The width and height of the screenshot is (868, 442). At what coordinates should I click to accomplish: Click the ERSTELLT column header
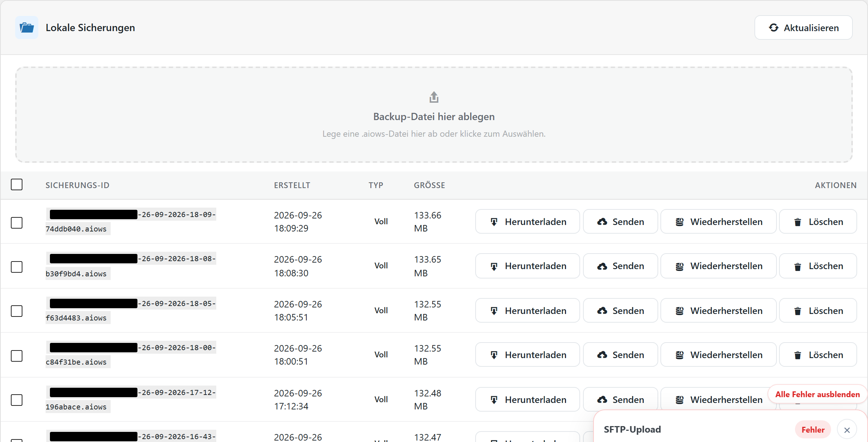point(292,185)
